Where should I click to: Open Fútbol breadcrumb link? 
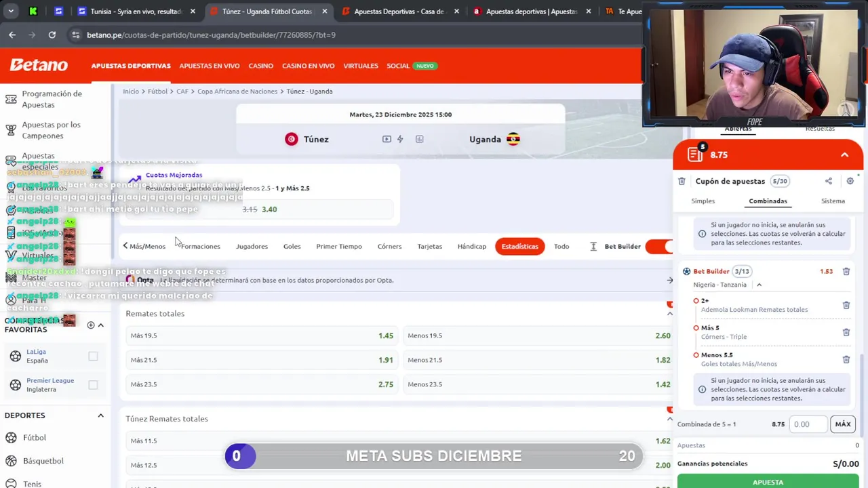157,91
